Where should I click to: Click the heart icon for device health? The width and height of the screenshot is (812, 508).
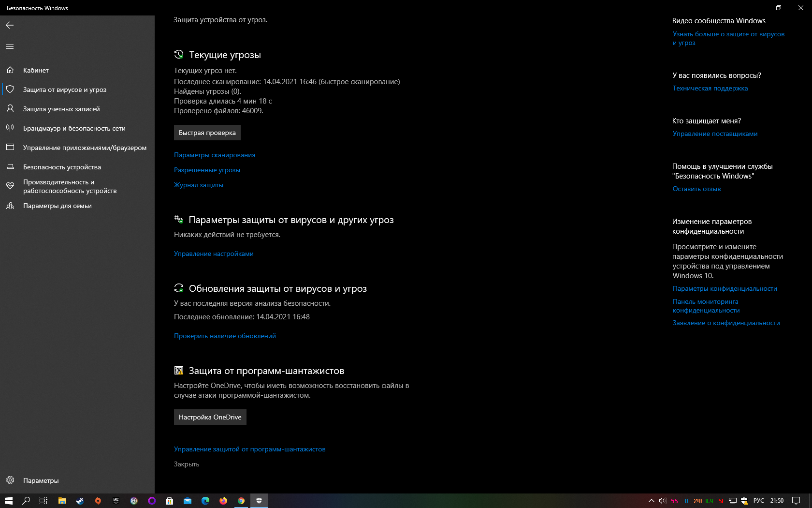(x=10, y=186)
